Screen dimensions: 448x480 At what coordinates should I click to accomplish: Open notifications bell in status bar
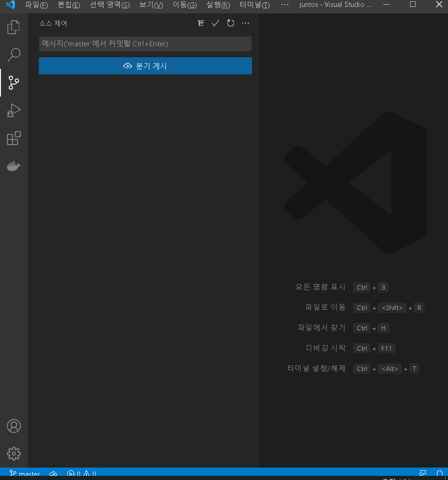(x=439, y=473)
